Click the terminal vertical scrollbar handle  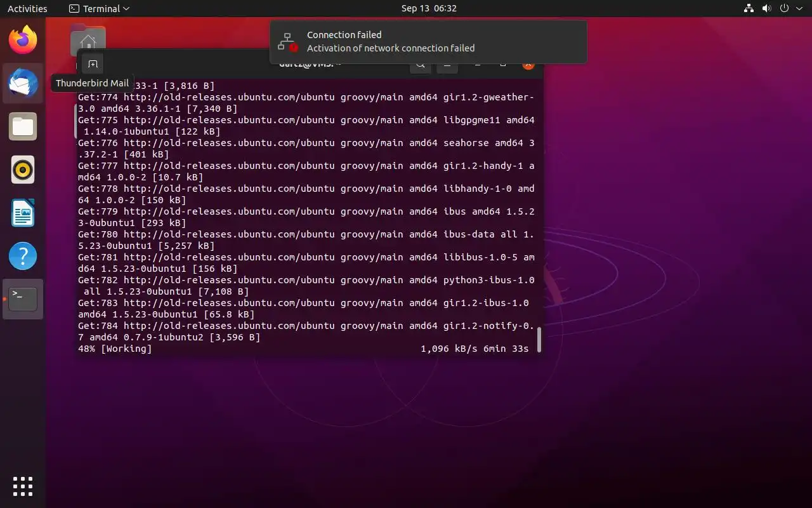[539, 340]
